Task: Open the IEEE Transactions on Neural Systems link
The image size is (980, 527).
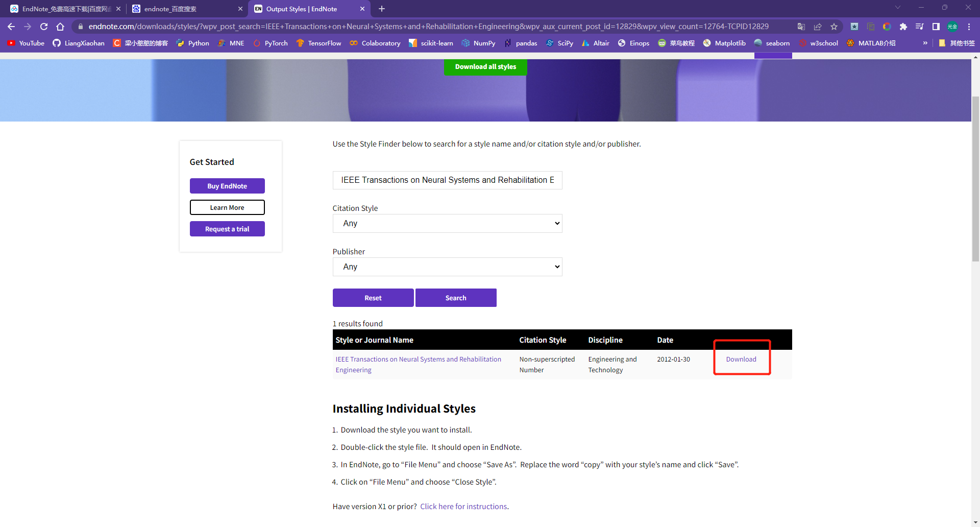Action: 418,365
